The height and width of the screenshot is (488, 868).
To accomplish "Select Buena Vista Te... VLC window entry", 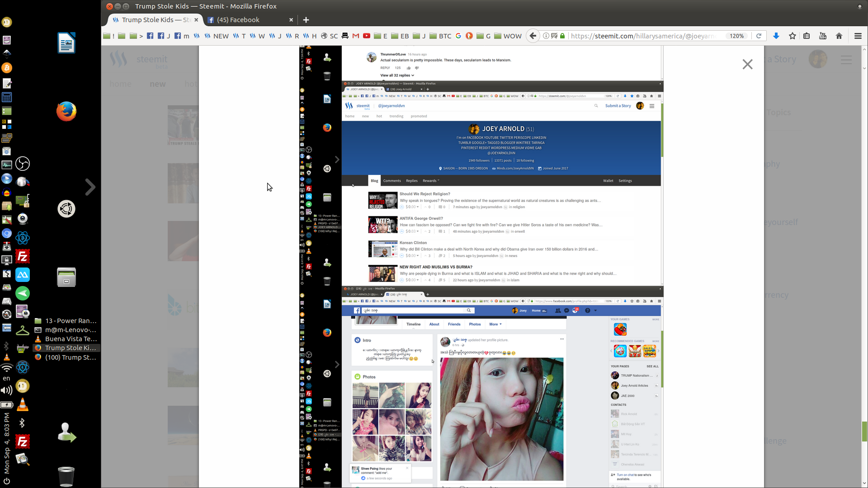I will click(66, 339).
